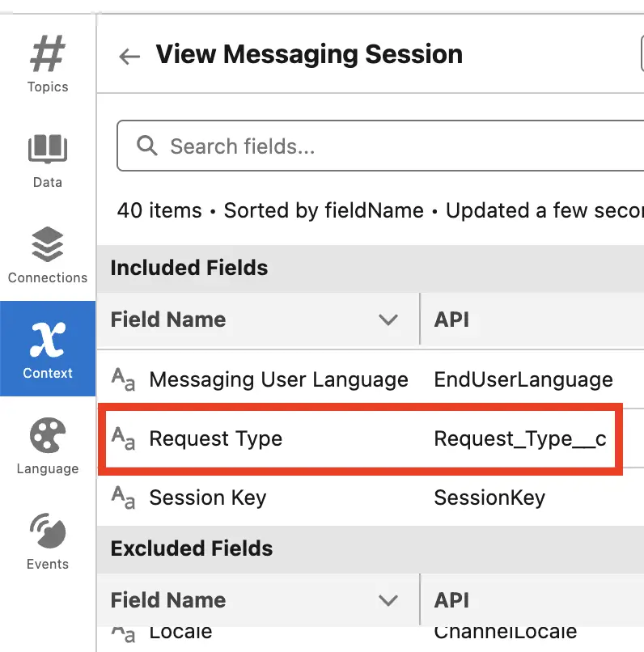
Task: Go back using the left arrow
Action: pyautogui.click(x=129, y=56)
